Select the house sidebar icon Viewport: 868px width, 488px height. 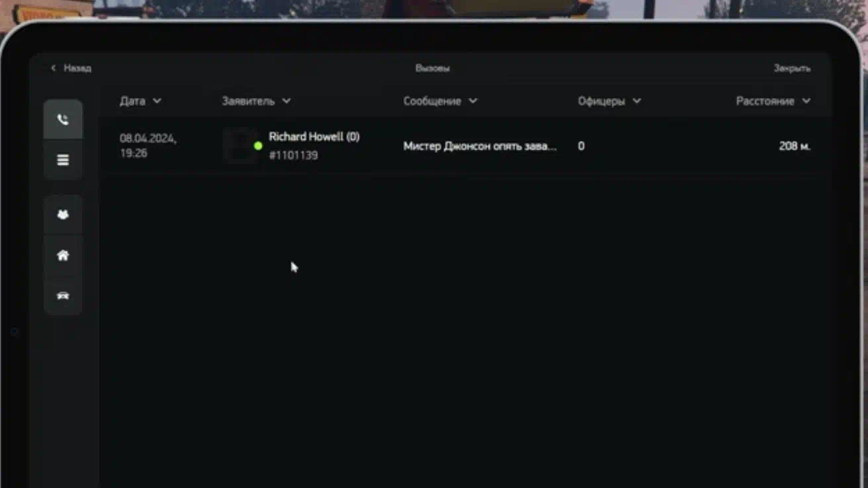(x=63, y=255)
